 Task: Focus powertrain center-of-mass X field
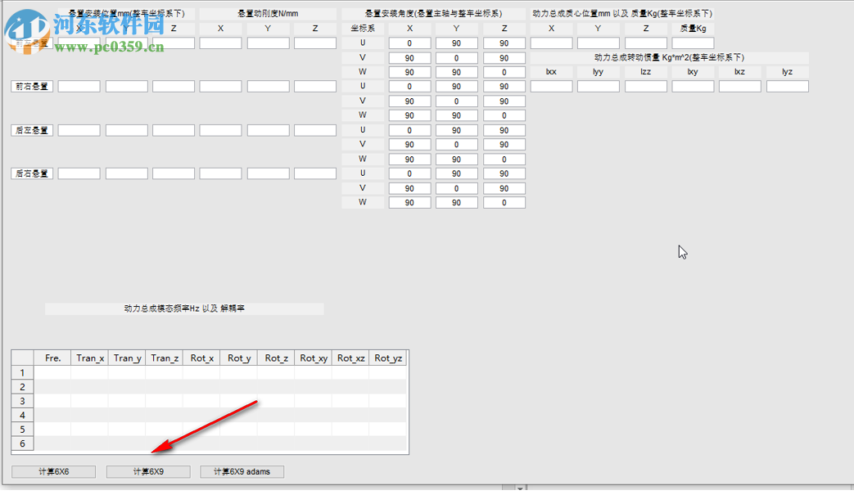pyautogui.click(x=551, y=43)
